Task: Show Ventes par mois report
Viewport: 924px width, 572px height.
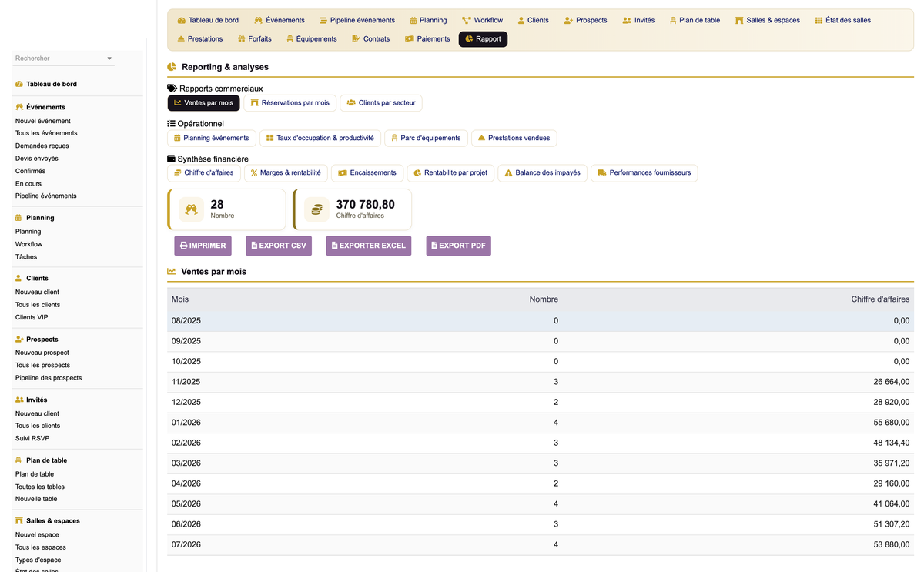Action: click(203, 103)
